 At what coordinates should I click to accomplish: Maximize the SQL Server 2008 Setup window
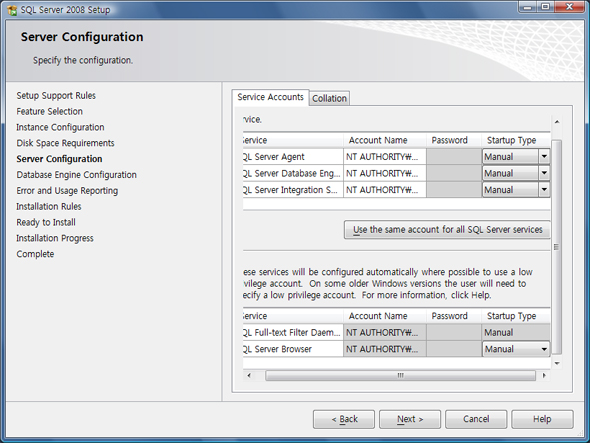[545, 7]
